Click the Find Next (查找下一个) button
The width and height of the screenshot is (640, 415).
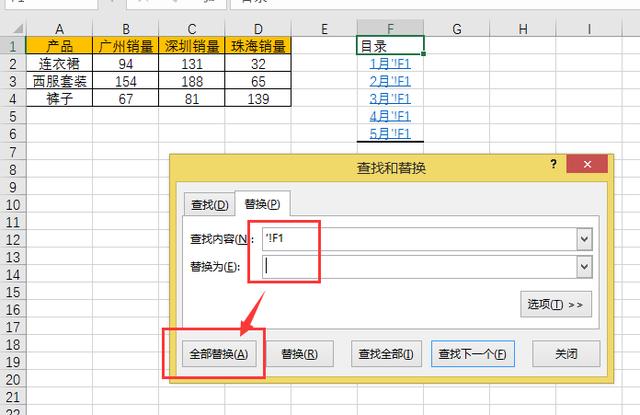click(x=473, y=354)
